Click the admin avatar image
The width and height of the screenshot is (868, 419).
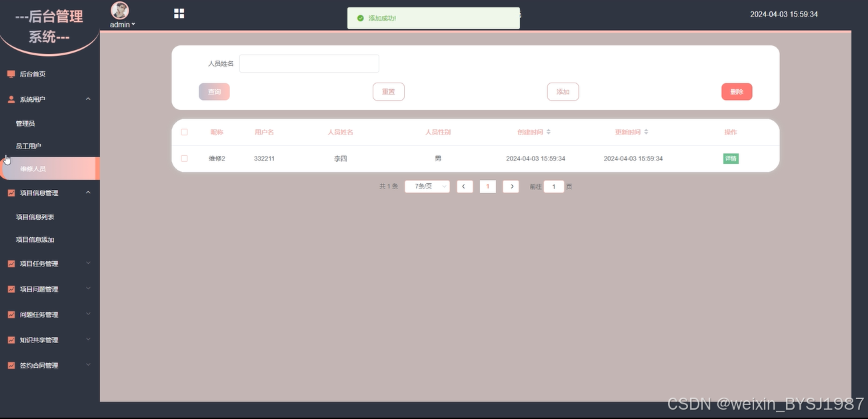[120, 9]
